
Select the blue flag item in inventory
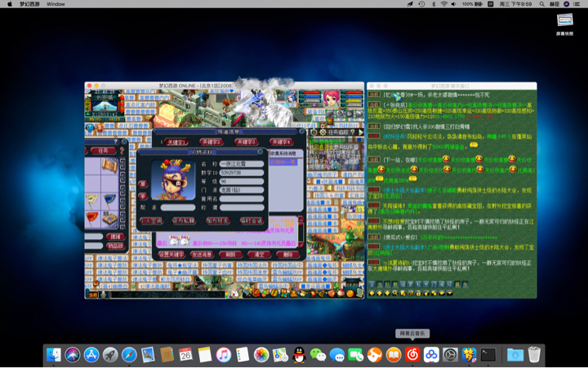click(109, 201)
